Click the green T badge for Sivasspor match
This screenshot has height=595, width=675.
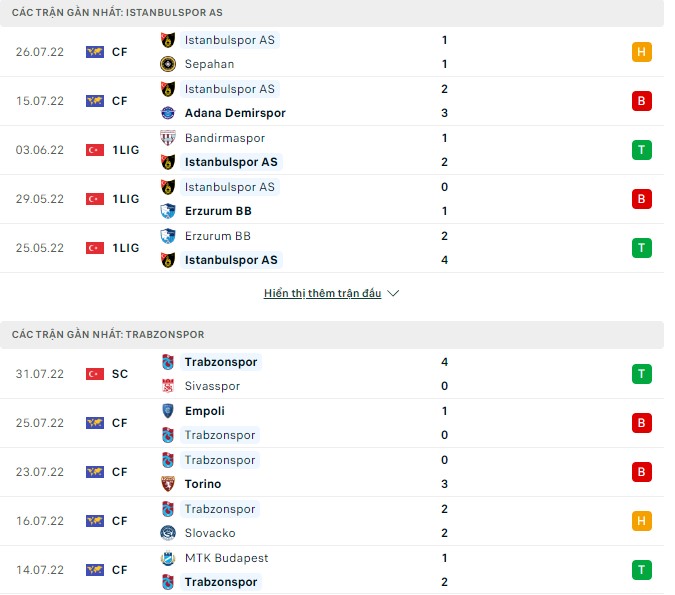coord(642,374)
